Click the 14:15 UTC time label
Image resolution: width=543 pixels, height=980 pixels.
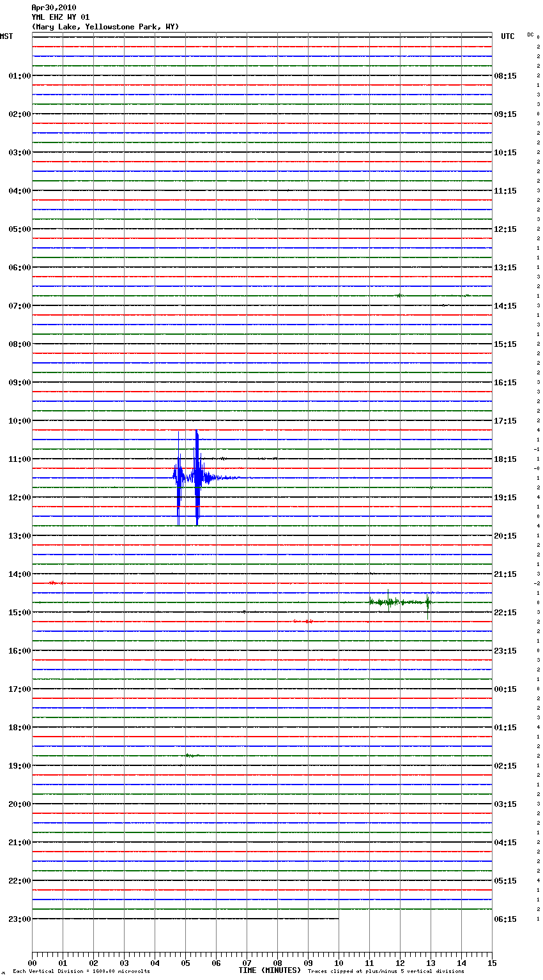click(x=505, y=306)
